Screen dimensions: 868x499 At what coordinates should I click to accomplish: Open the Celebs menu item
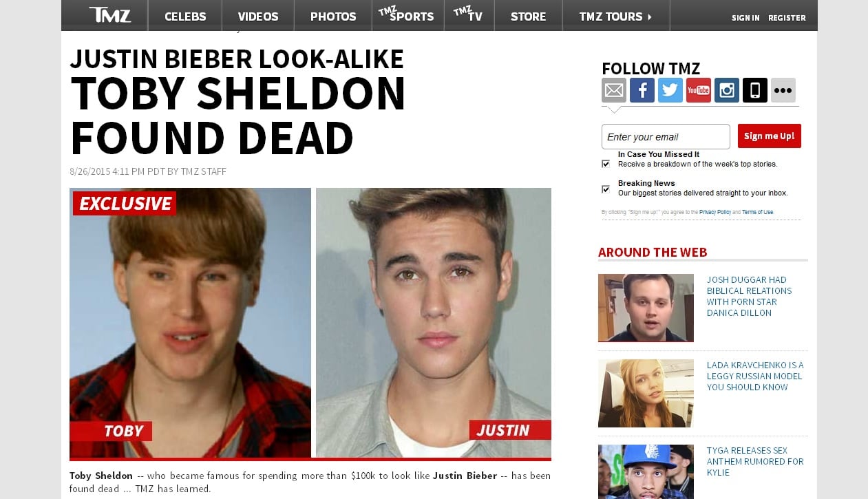point(185,16)
